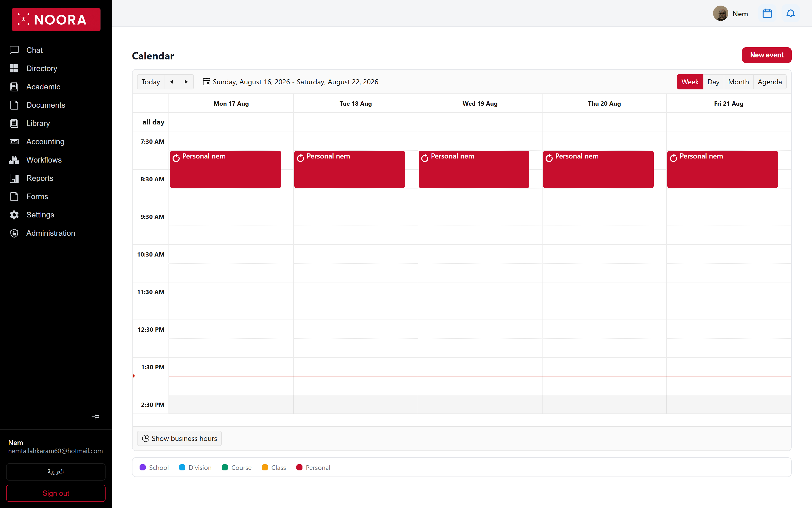Jump to Today

click(151, 82)
